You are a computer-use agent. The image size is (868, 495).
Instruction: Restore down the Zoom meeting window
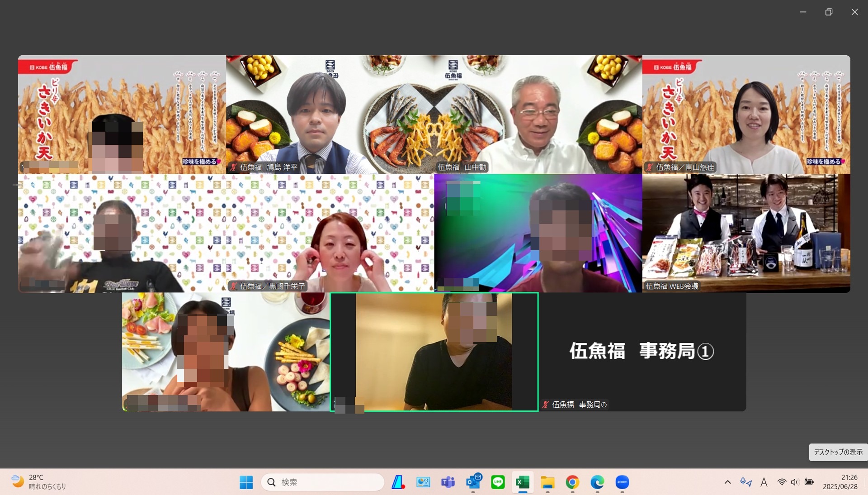[829, 12]
